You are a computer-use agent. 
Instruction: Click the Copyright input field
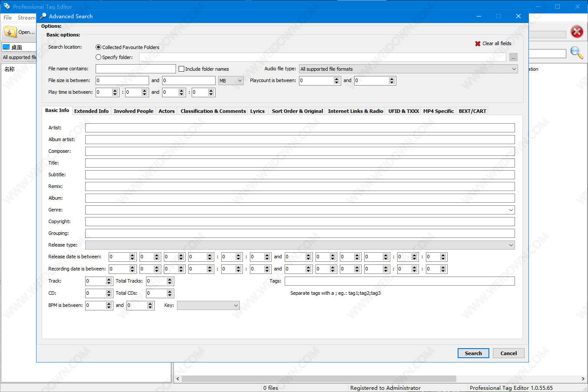pyautogui.click(x=300, y=221)
